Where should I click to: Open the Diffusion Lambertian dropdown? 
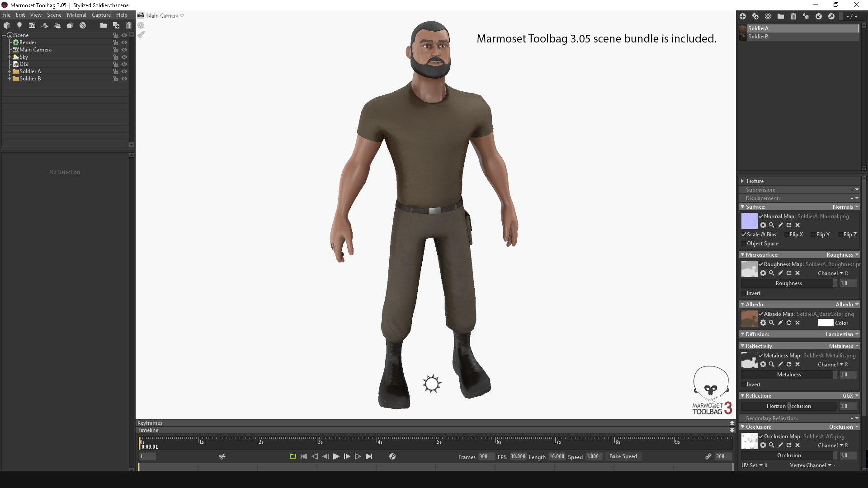point(842,334)
